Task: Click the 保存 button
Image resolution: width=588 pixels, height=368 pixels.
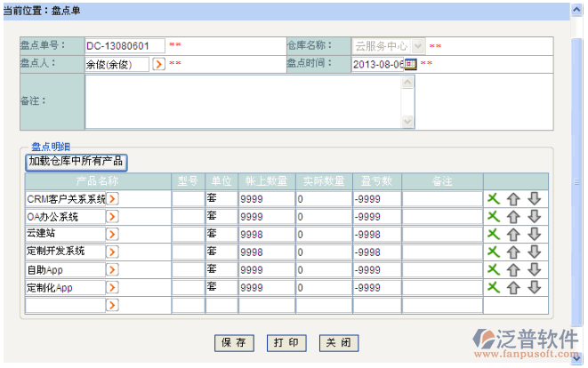Action: pos(236,342)
